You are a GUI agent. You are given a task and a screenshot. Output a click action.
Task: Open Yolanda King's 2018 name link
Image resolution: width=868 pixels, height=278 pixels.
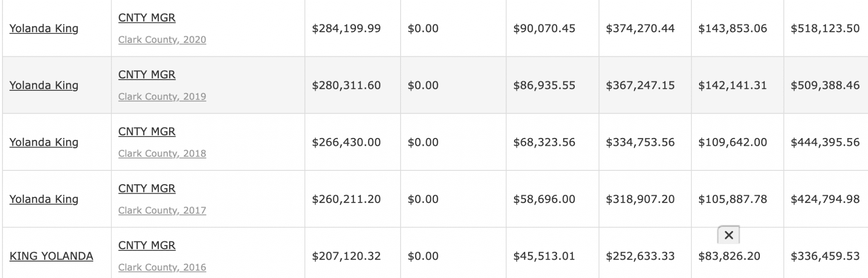[x=44, y=142]
